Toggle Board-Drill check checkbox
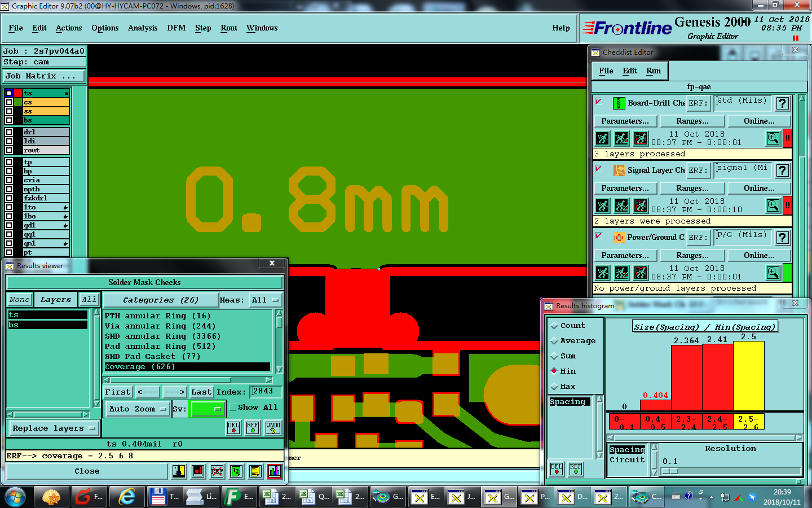Image resolution: width=812 pixels, height=508 pixels. click(599, 102)
